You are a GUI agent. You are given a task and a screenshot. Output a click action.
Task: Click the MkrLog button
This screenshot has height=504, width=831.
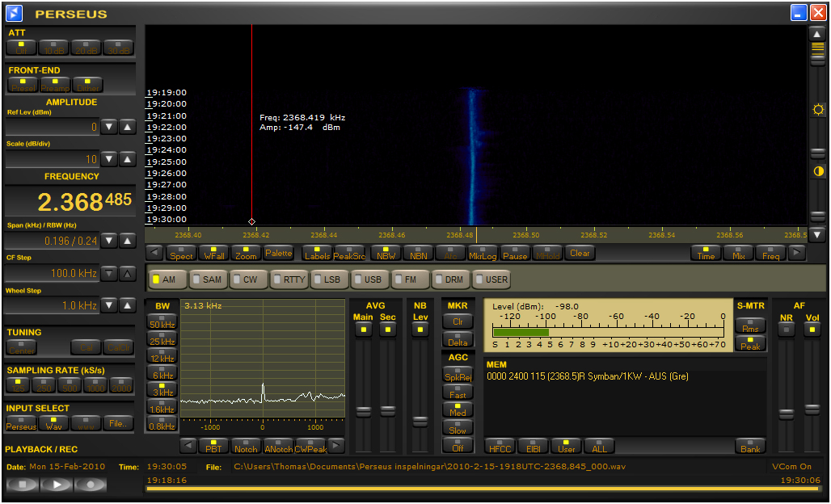[x=483, y=253]
